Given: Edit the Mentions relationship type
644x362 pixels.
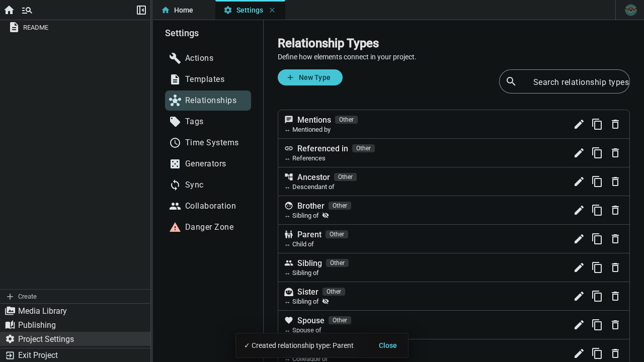Looking at the screenshot, I should 579,124.
